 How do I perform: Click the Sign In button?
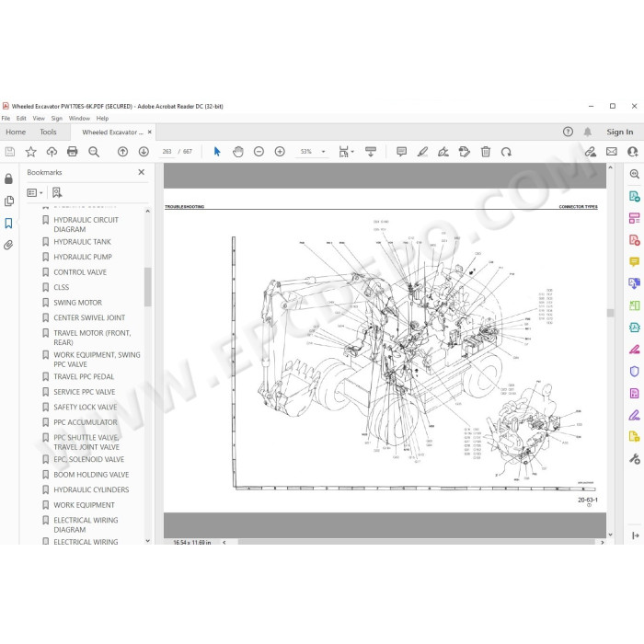[620, 132]
